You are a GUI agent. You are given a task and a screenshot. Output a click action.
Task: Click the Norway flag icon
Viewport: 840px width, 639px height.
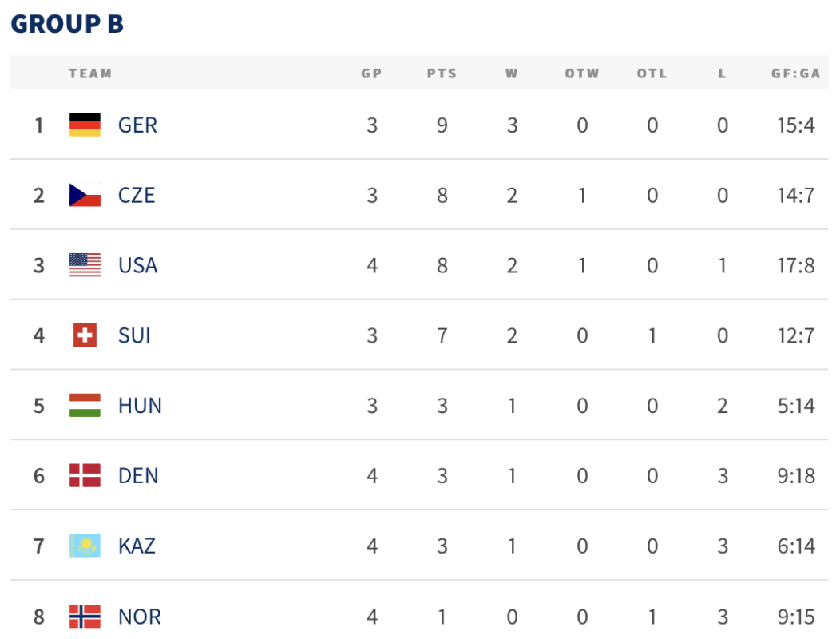[x=85, y=617]
